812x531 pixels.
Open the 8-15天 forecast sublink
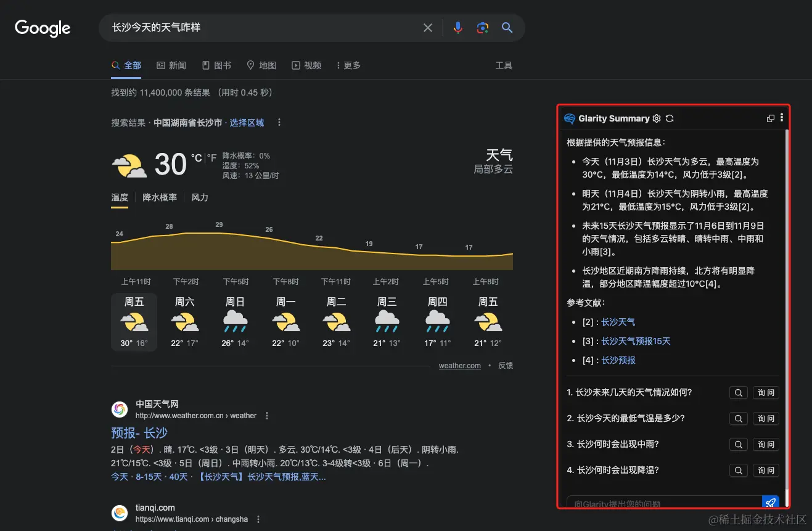tap(147, 477)
